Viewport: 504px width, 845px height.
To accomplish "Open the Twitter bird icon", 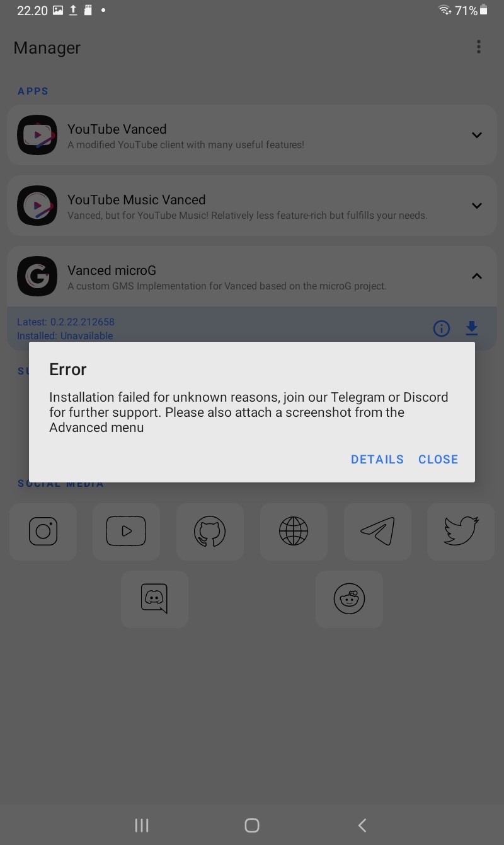I will pyautogui.click(x=461, y=532).
